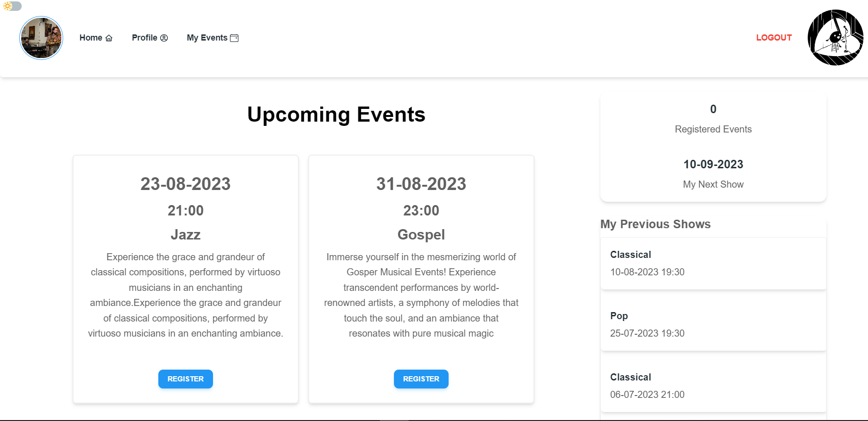Click the My Previous Shows heading

coord(655,224)
